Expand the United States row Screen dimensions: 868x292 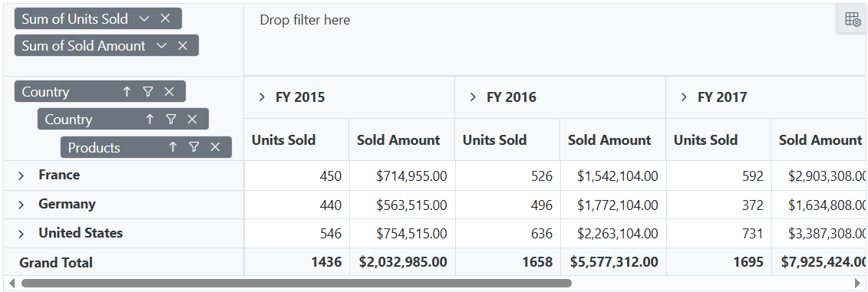tap(21, 234)
